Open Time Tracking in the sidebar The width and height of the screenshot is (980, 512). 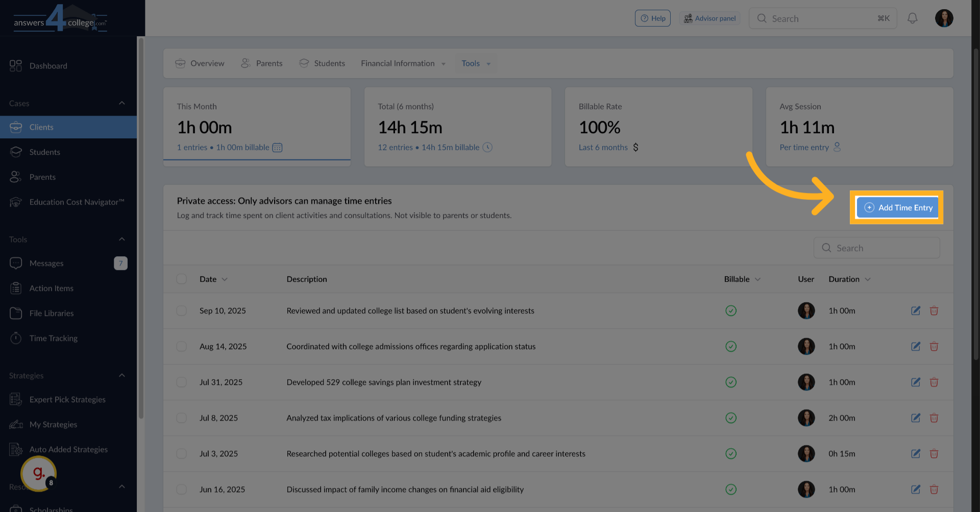pyautogui.click(x=53, y=338)
